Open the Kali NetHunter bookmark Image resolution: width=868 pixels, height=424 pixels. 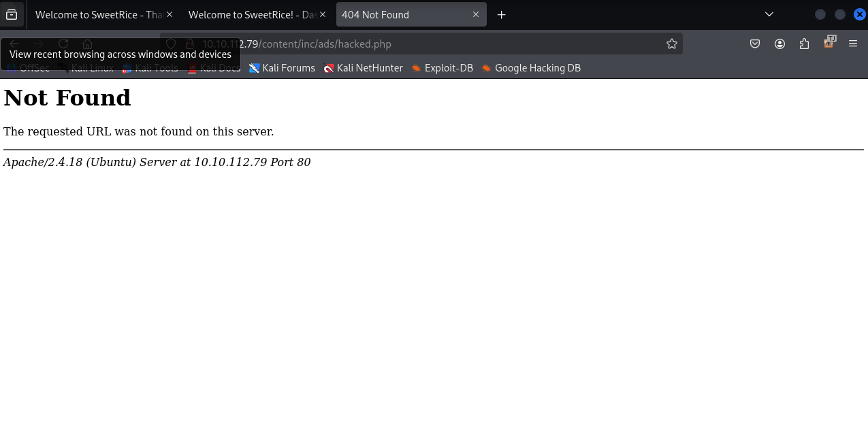[x=364, y=68]
